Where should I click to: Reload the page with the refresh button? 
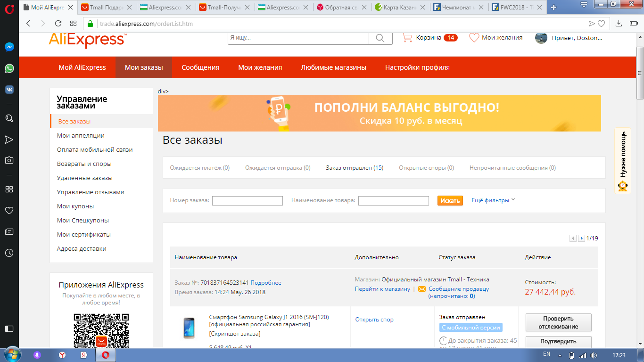(58, 24)
